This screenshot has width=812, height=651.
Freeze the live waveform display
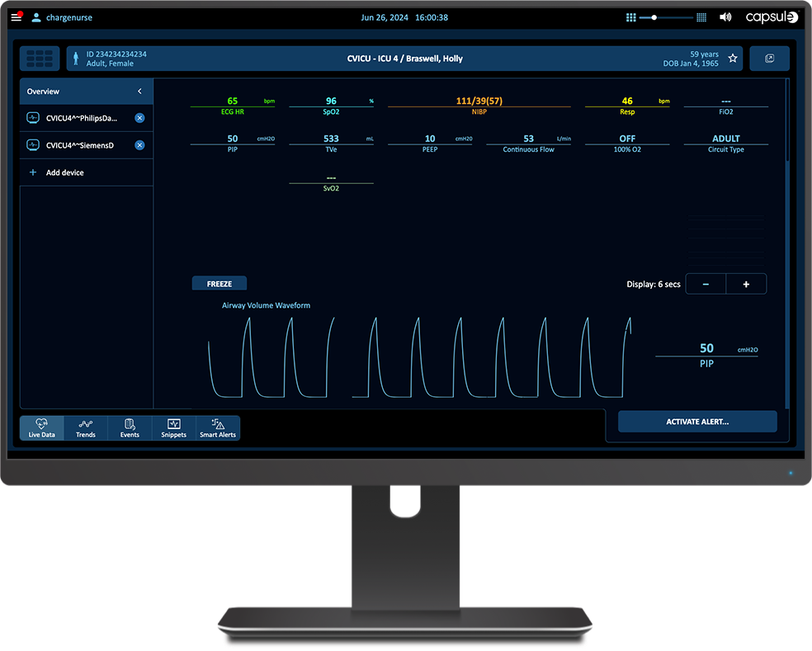coord(219,284)
